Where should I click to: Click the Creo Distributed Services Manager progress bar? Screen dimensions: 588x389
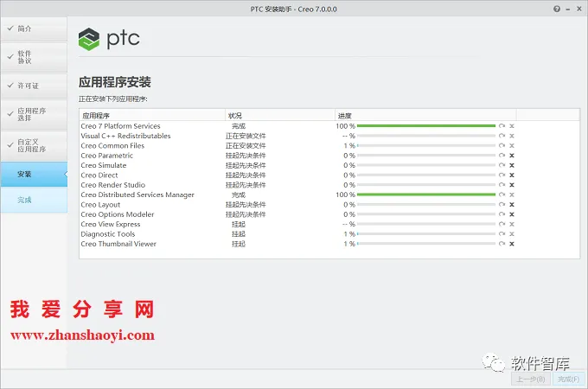[x=426, y=194]
